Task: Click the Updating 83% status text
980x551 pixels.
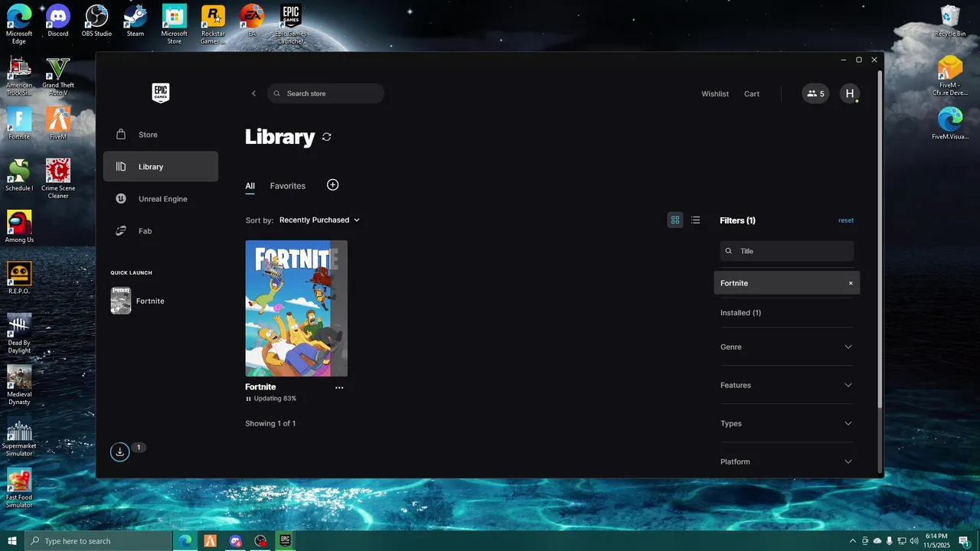Action: point(275,399)
